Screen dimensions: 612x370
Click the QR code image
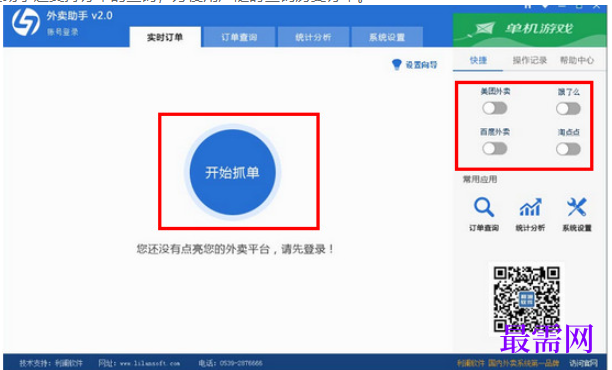[527, 299]
